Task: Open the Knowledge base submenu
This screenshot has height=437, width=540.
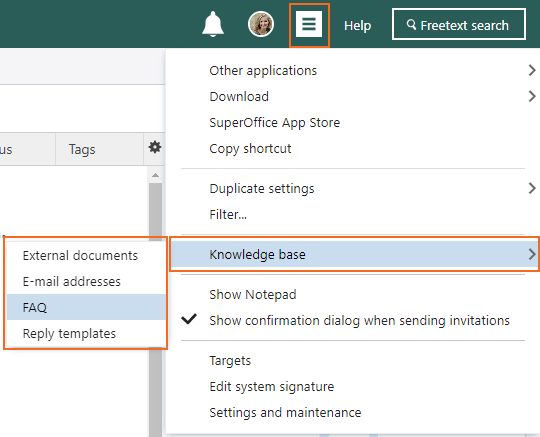Action: click(355, 254)
